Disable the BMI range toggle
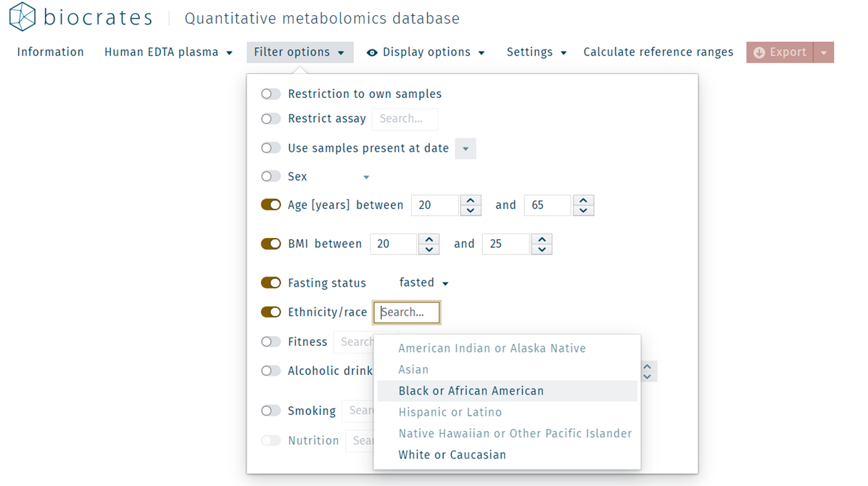This screenshot has height=486, width=868. coord(270,244)
